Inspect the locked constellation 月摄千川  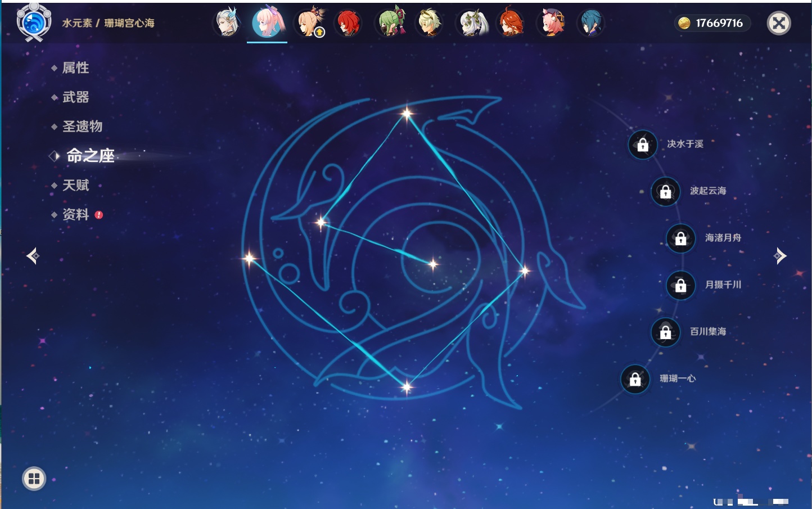pos(680,285)
